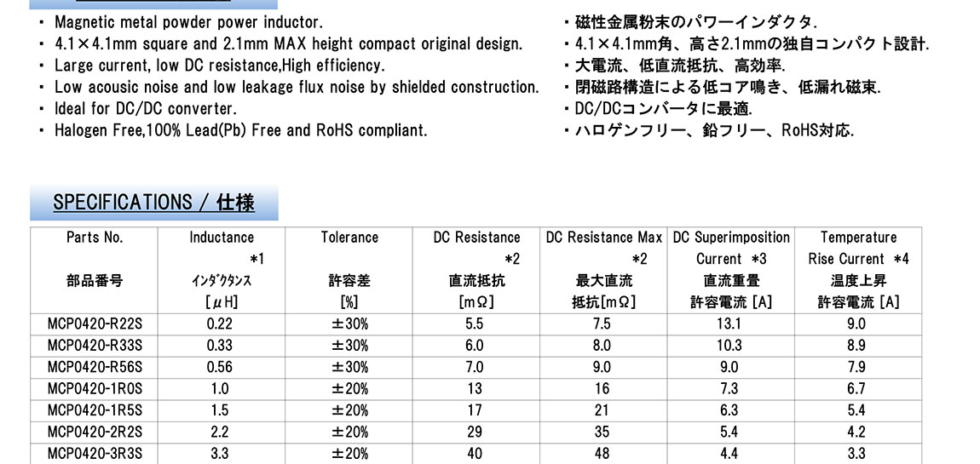Click the 13.1 superimposition current value
The image size is (980, 464).
click(729, 324)
